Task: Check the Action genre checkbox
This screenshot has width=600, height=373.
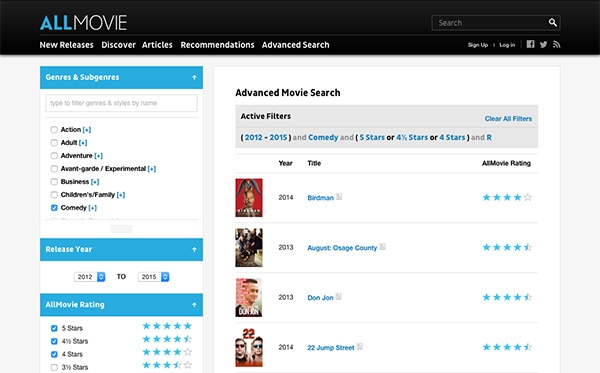Action: (x=54, y=130)
